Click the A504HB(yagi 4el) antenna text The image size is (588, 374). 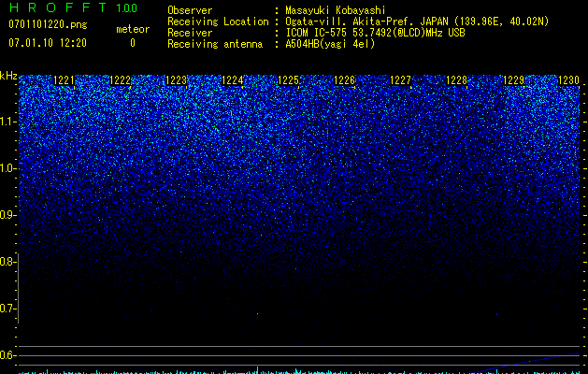tap(330, 44)
